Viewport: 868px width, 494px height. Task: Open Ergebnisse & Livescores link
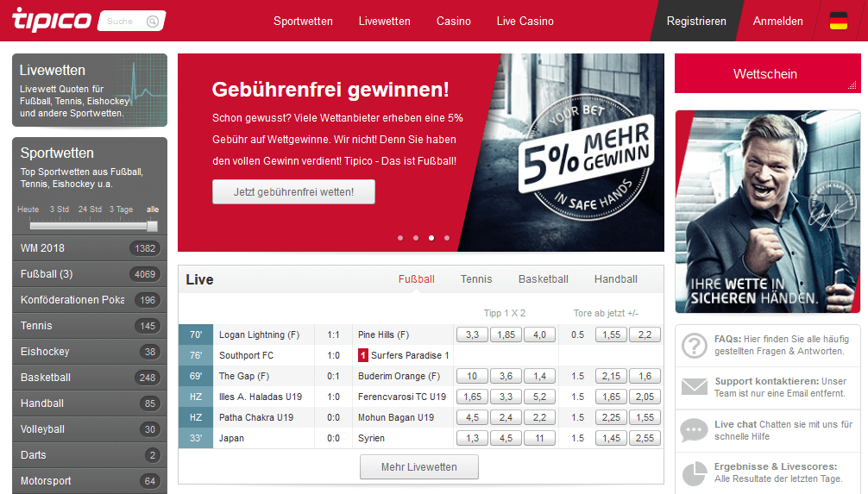point(777,472)
